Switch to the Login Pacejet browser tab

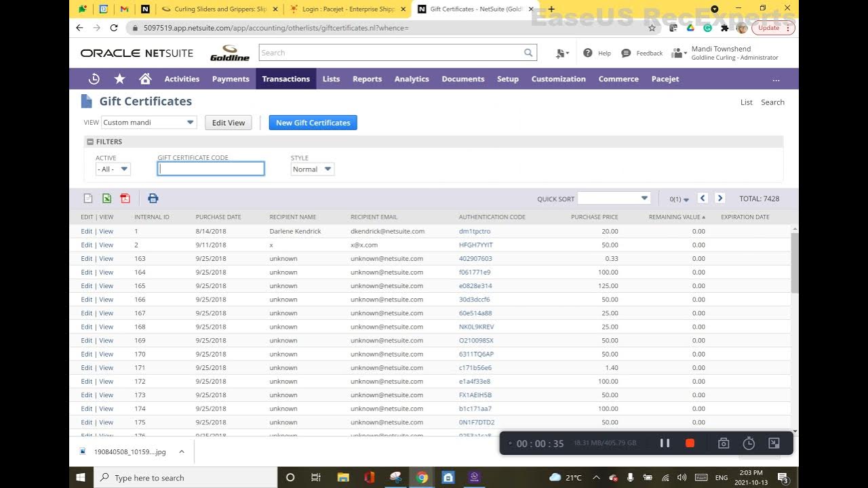[347, 9]
